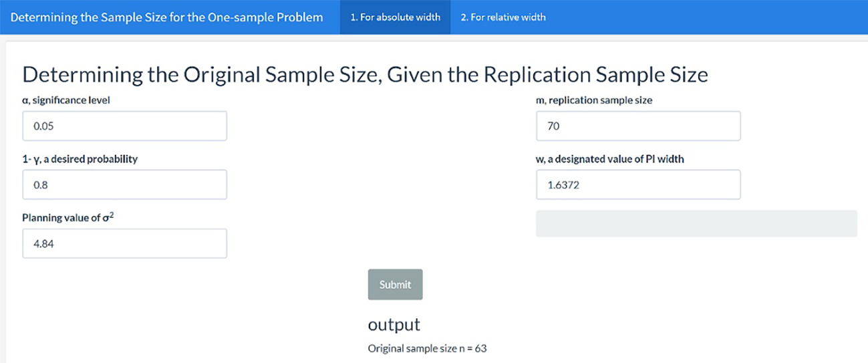
Task: Focus the significance level field showing 0.05
Action: click(x=124, y=126)
